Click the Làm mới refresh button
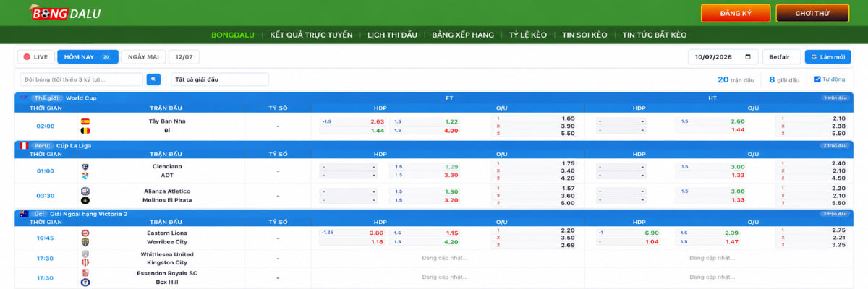 pyautogui.click(x=827, y=56)
